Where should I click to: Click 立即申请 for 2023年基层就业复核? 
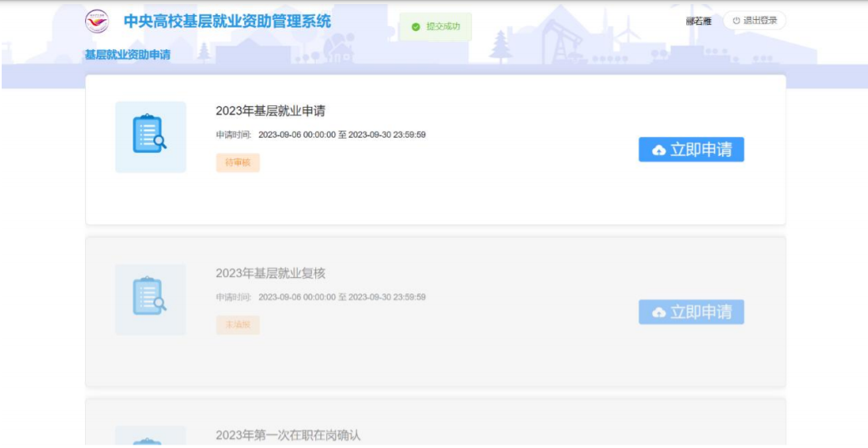[691, 312]
